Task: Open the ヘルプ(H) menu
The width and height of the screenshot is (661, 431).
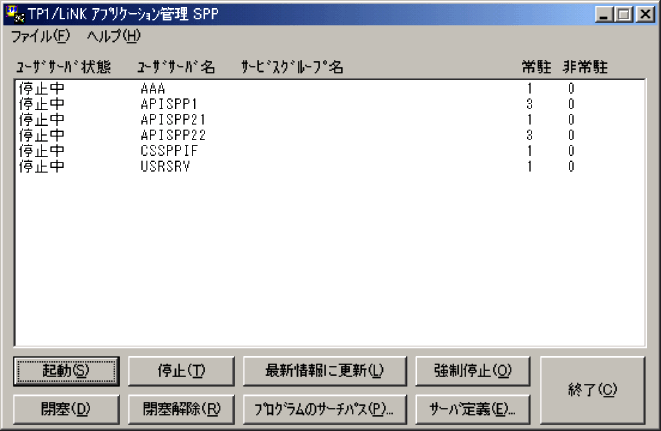Action: click(114, 36)
